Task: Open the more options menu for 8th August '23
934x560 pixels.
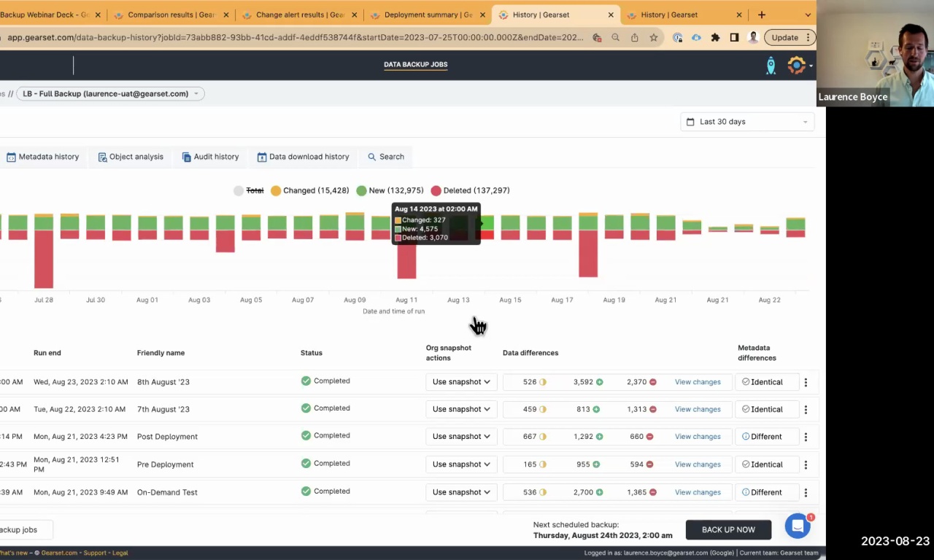Action: tap(806, 382)
